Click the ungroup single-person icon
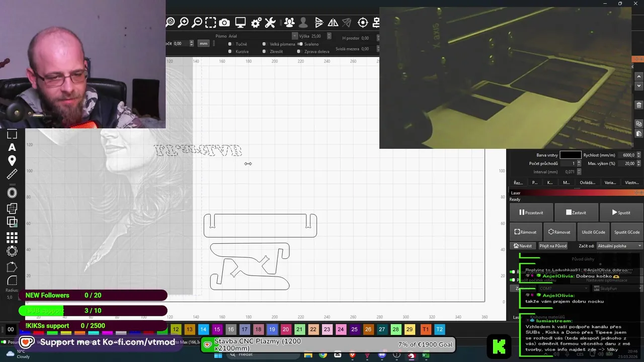 [x=303, y=23]
